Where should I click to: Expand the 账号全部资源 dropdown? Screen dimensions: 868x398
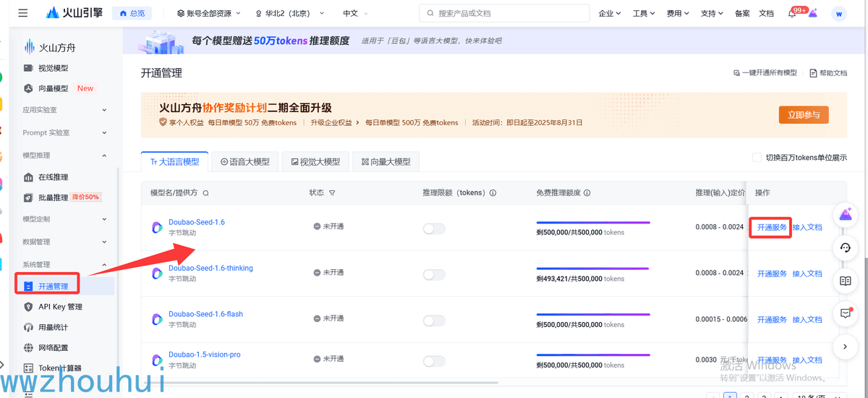(209, 14)
